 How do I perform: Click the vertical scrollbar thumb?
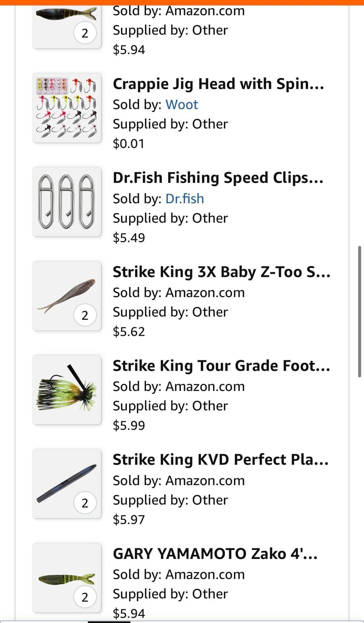coord(360,311)
